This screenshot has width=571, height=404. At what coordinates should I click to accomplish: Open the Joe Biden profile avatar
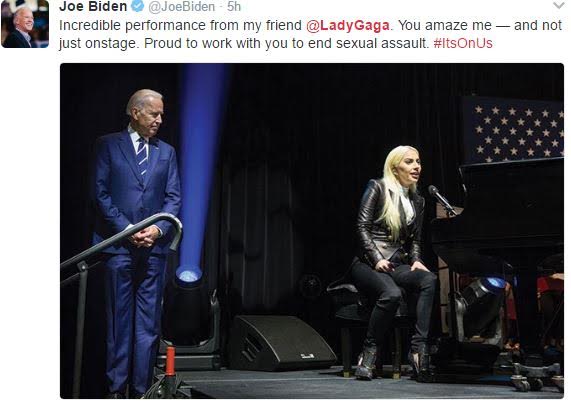click(25, 24)
